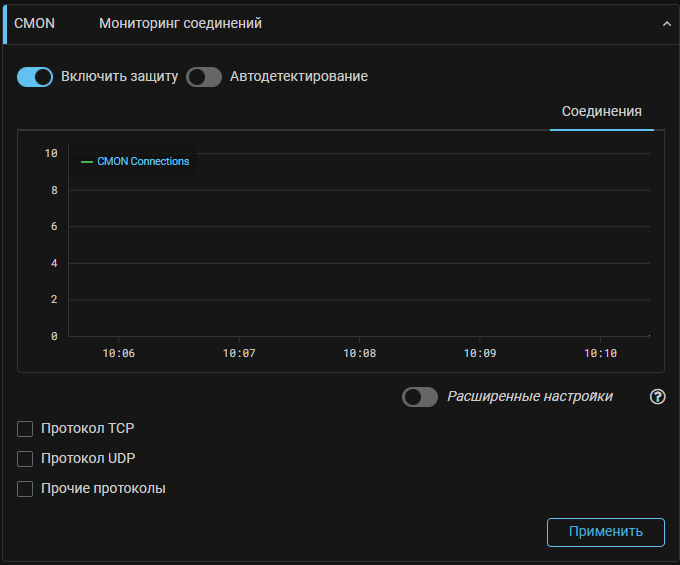This screenshot has height=565, width=680.
Task: Disable the Включить защиту toggle
Action: coord(35,77)
